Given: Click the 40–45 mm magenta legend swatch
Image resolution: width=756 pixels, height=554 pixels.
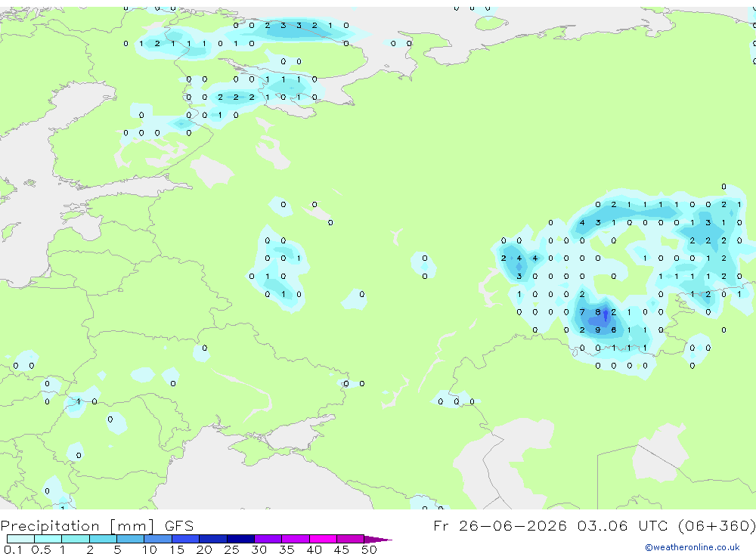Looking at the screenshot, I should pyautogui.click(x=323, y=539).
